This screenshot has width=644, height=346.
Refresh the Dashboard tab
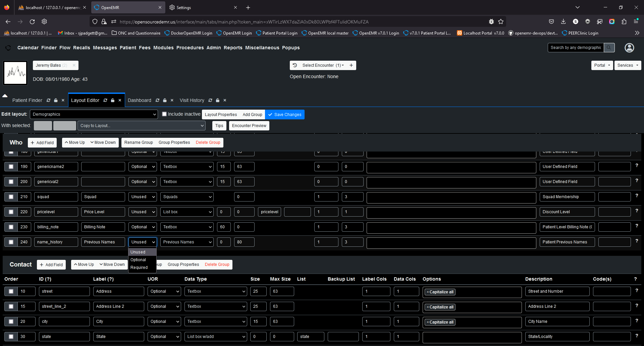(157, 100)
